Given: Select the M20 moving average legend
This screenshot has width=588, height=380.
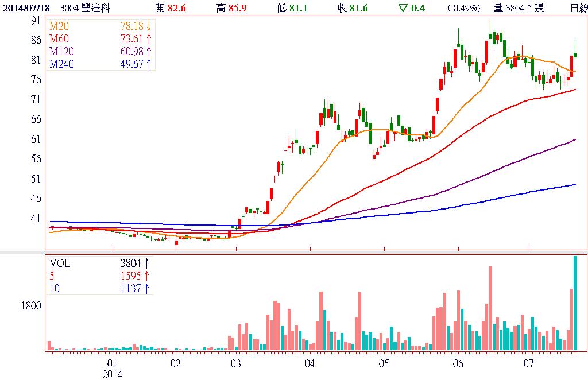Looking at the screenshot, I should [60, 27].
